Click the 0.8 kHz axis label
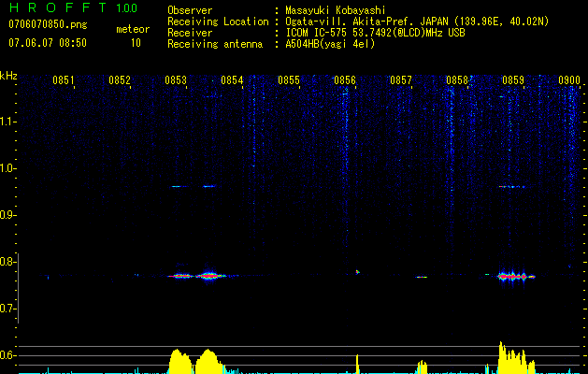The height and width of the screenshot is (374, 588). point(7,262)
